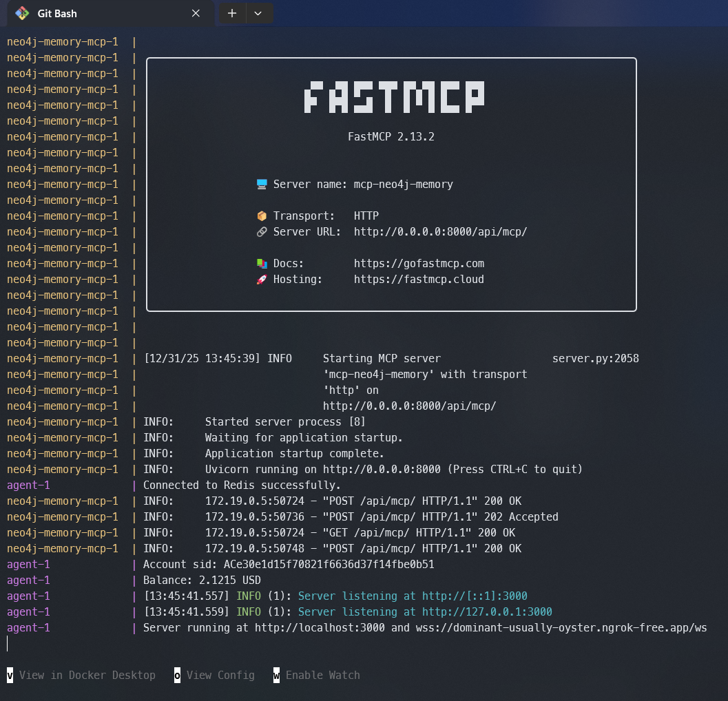Click the '202 Accepted' POST log line

[x=351, y=516]
